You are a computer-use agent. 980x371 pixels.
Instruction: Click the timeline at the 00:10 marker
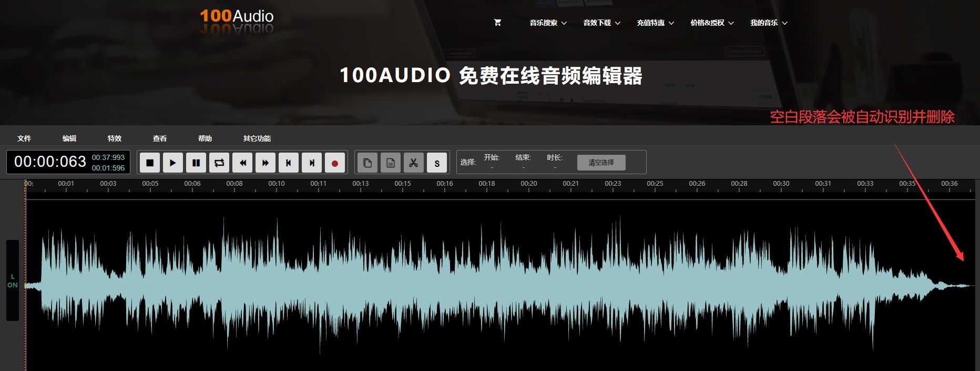click(277, 184)
